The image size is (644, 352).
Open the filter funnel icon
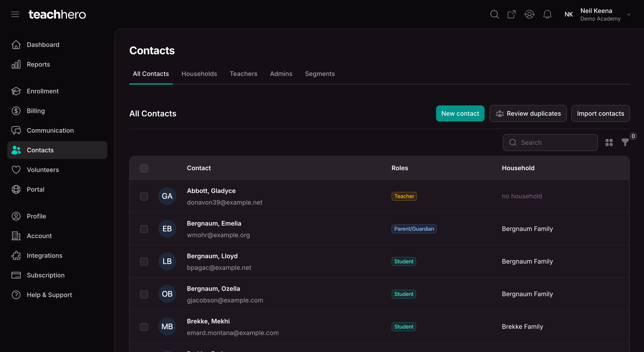click(625, 142)
